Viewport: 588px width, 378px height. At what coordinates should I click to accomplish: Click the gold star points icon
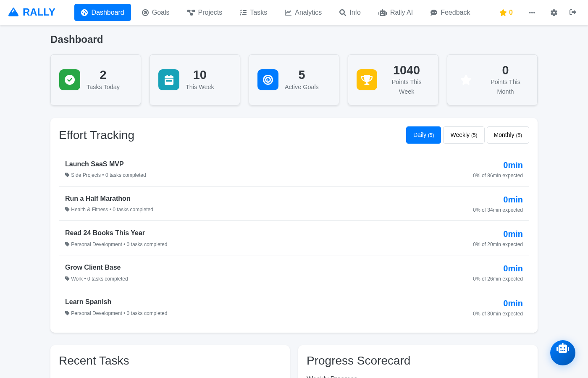tap(503, 13)
